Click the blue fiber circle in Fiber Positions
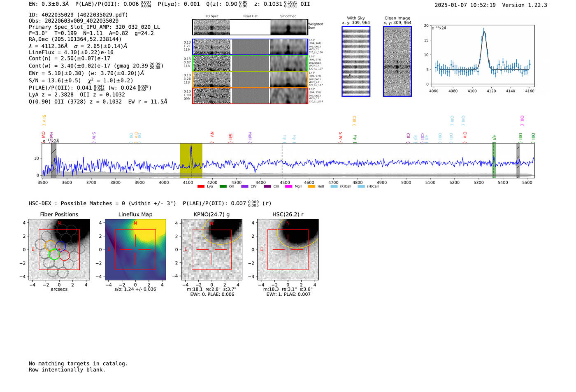 click(x=60, y=246)
